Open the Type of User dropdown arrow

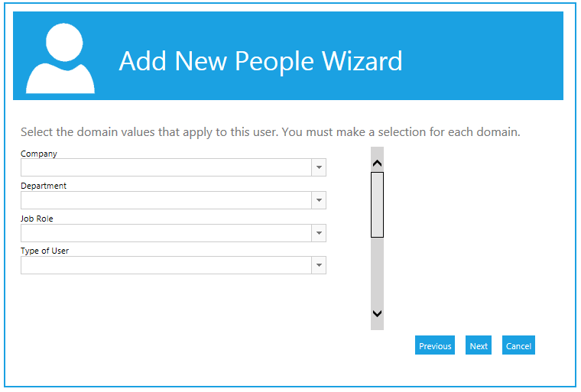[x=319, y=265]
